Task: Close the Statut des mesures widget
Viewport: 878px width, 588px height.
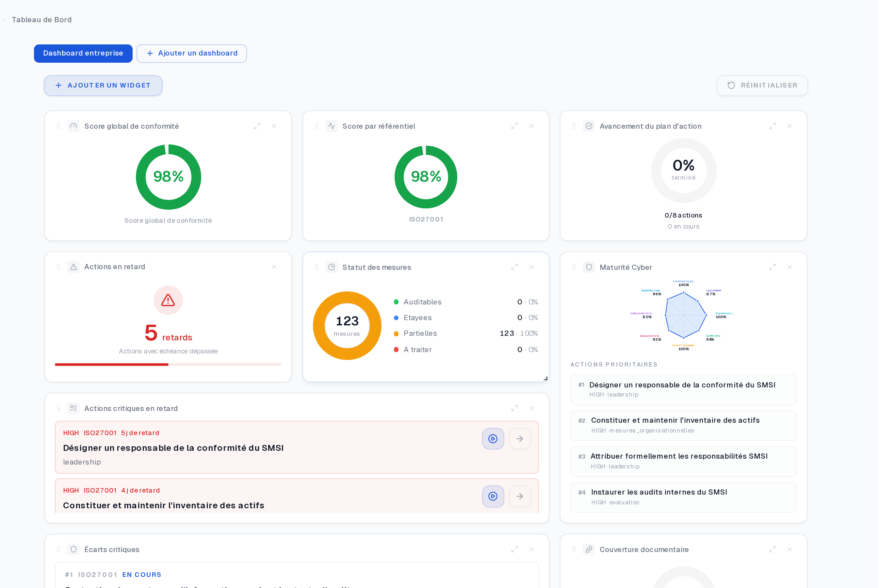Action: (x=531, y=267)
